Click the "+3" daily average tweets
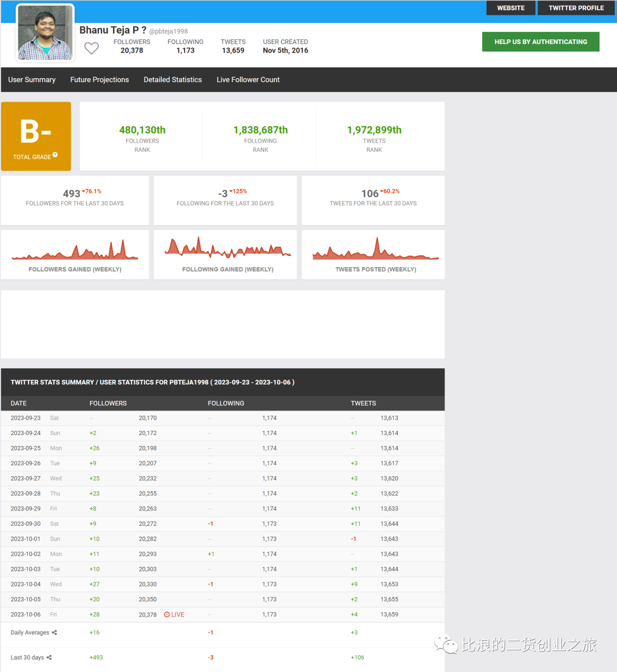This screenshot has width=617, height=672. pyautogui.click(x=354, y=633)
